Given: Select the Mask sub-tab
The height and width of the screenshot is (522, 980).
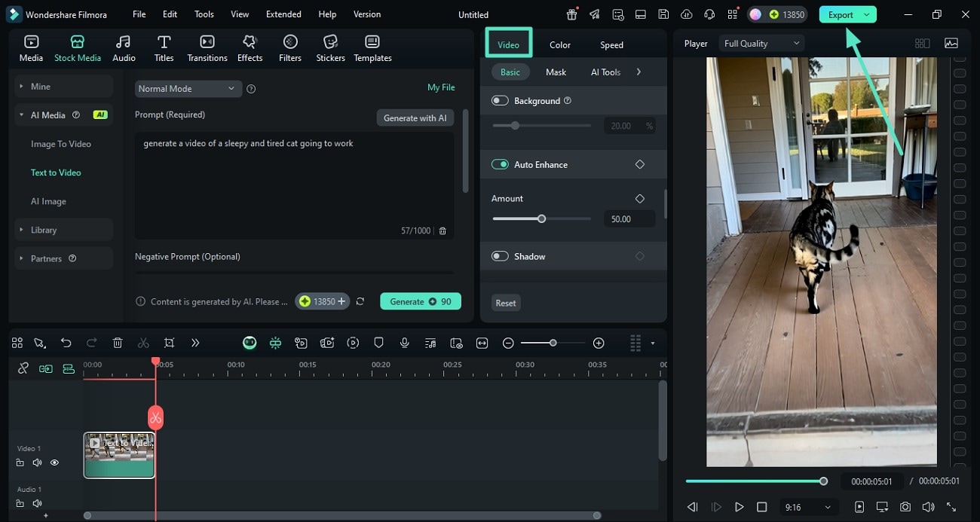Looking at the screenshot, I should [x=556, y=72].
